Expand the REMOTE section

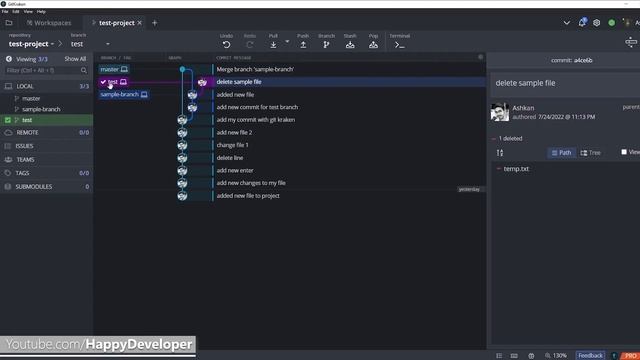46,133
